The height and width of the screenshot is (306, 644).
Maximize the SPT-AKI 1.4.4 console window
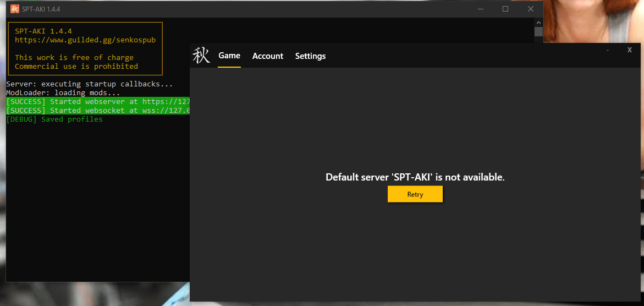[505, 9]
